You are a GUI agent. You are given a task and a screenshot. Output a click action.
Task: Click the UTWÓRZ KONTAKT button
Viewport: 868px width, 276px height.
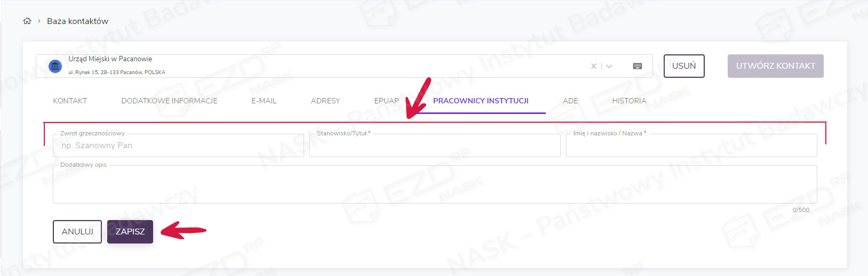[775, 66]
